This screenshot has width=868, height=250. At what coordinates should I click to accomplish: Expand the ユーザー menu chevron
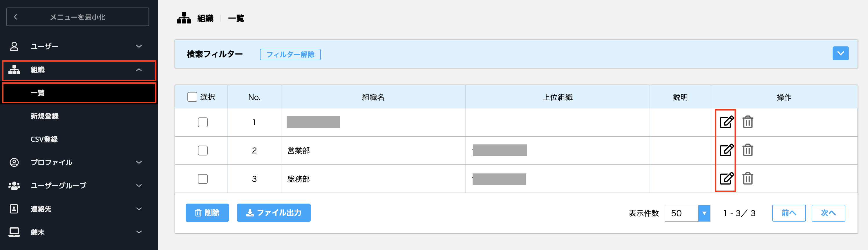(139, 46)
